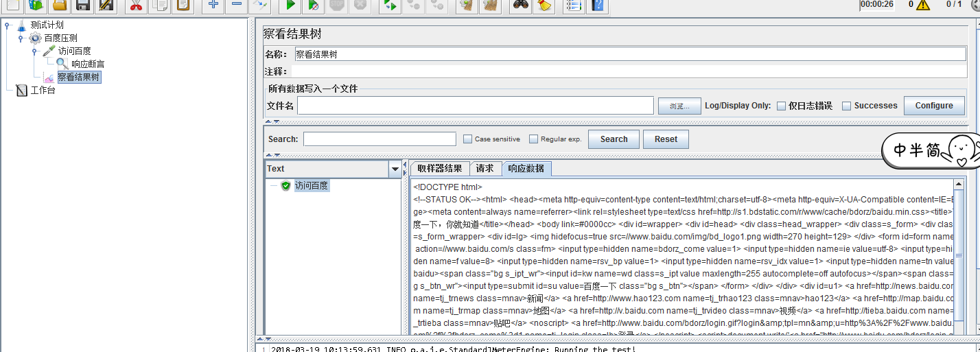Click Start no pauses icon
This screenshot has width=980, height=352.
point(314,5)
